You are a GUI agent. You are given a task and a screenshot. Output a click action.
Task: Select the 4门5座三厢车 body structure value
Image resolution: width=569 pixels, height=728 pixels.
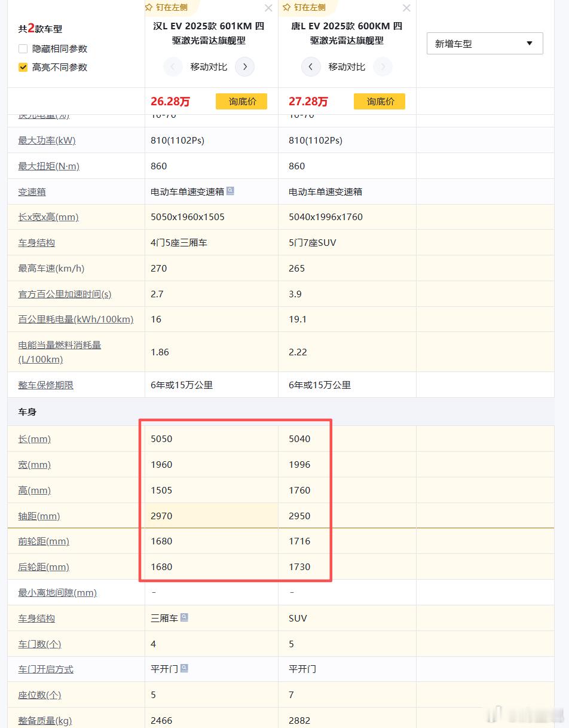179,243
